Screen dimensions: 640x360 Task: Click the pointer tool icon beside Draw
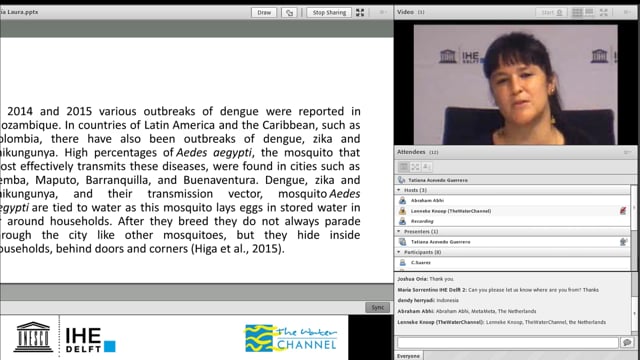click(289, 13)
